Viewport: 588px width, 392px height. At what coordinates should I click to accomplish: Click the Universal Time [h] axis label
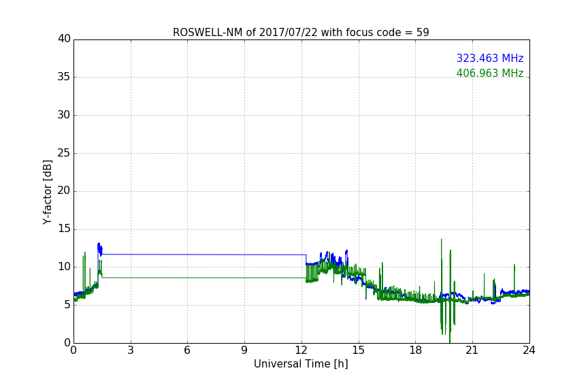(x=301, y=364)
